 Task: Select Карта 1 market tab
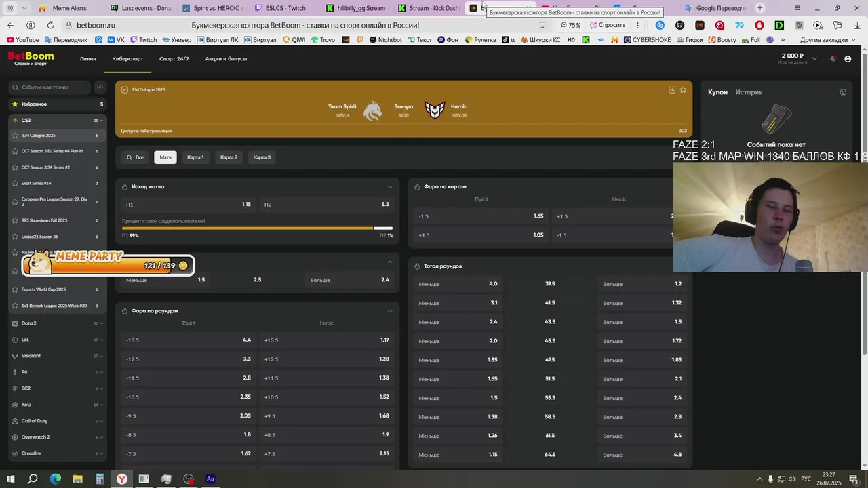point(195,157)
